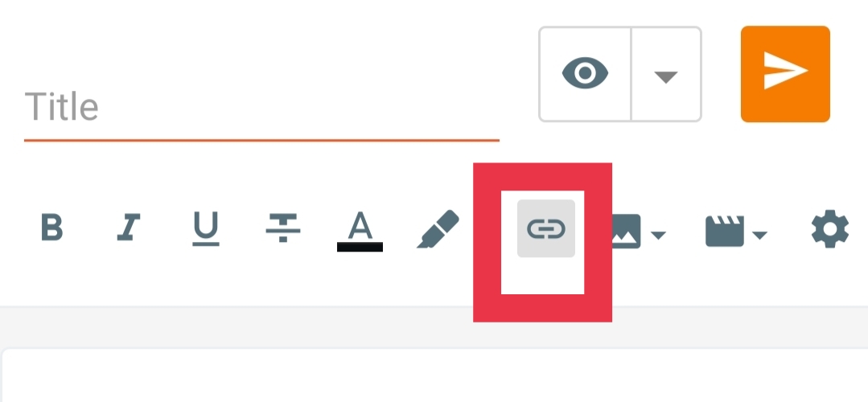Expand the image options dropdown arrow
The image size is (868, 402).
tap(658, 236)
